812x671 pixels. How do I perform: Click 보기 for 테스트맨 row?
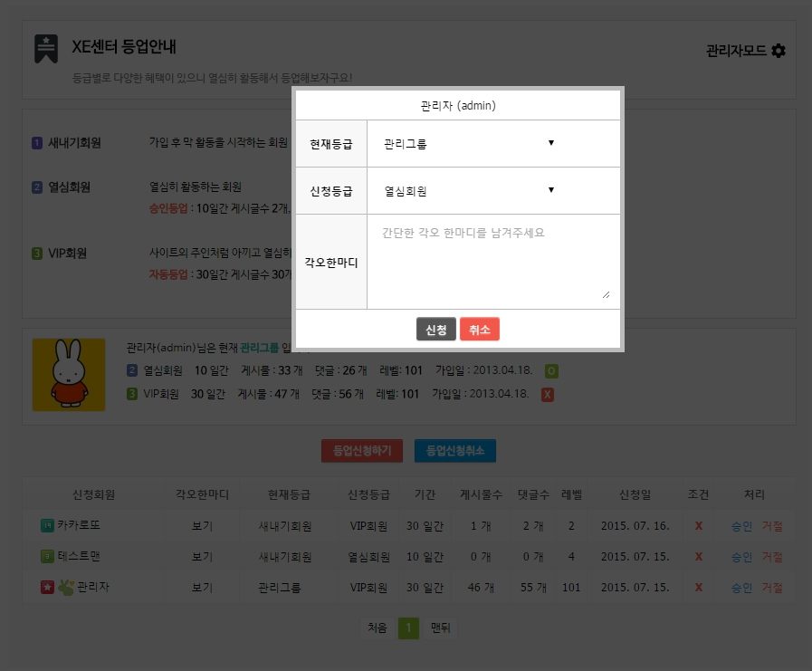(x=202, y=557)
